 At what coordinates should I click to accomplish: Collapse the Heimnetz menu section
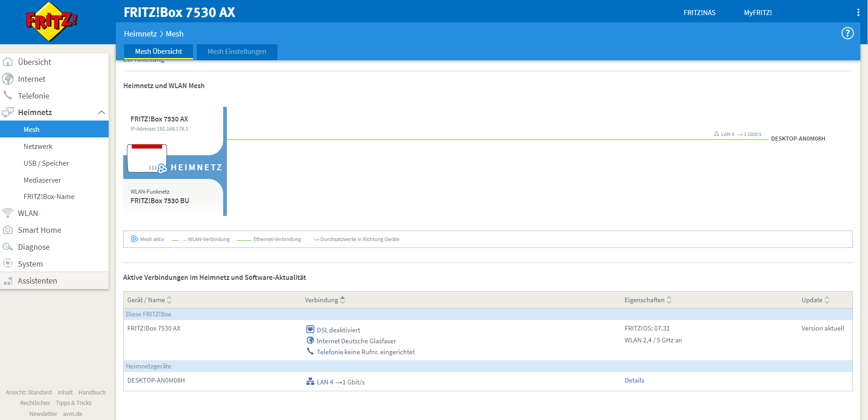coord(101,112)
